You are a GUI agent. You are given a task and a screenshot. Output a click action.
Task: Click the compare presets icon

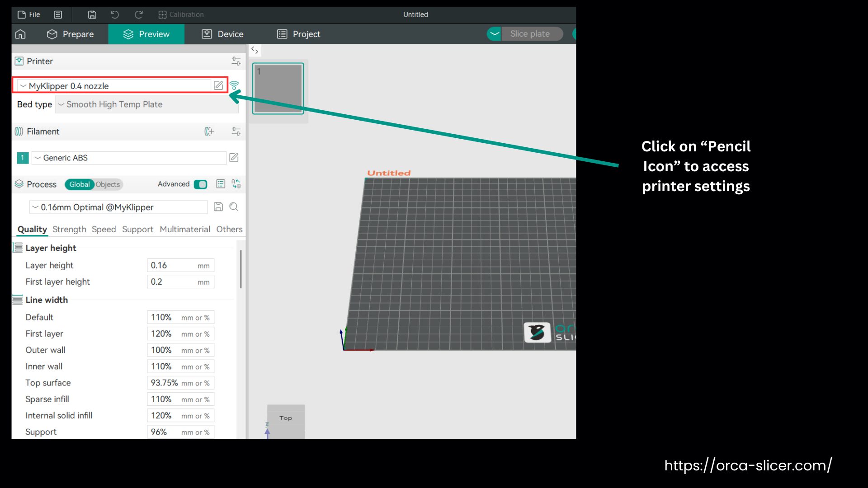pyautogui.click(x=236, y=184)
